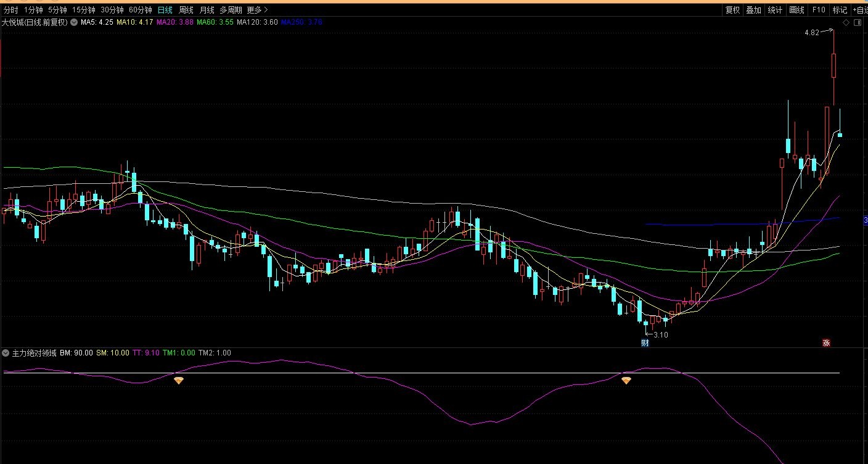The width and height of the screenshot is (868, 464).
Task: Click the second orange diamond signal marker
Action: coord(626,381)
